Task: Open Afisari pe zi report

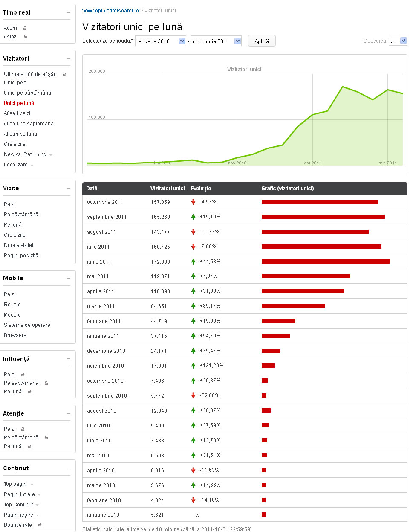Action: (17, 113)
